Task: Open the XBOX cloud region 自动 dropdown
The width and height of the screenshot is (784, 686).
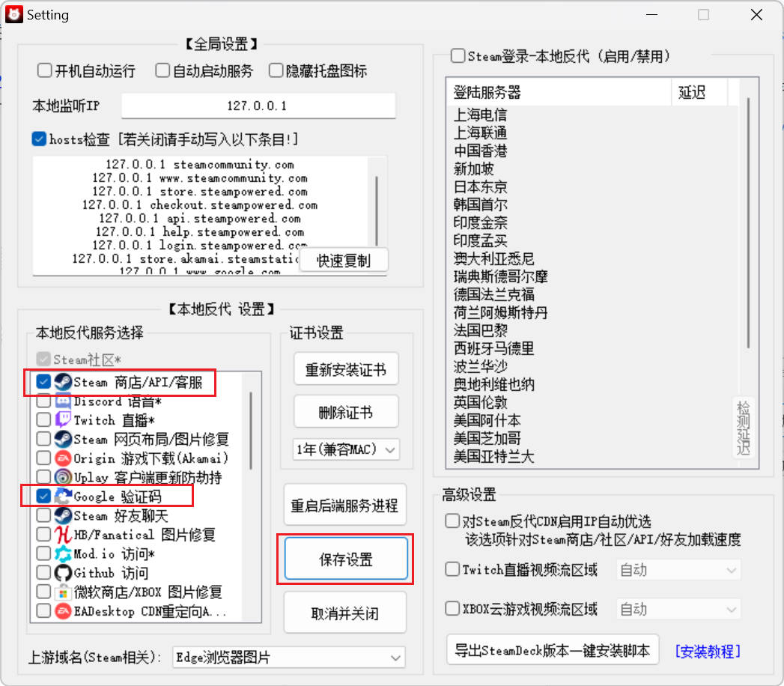Action: [x=678, y=609]
